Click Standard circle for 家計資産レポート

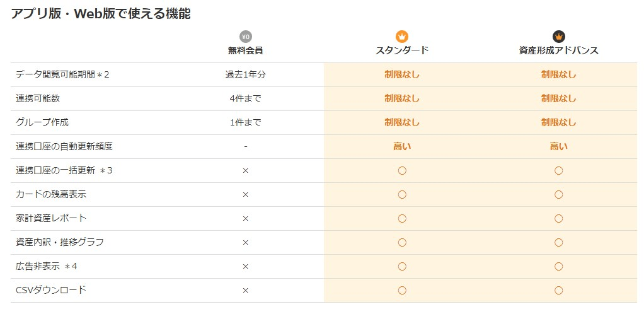(x=402, y=218)
